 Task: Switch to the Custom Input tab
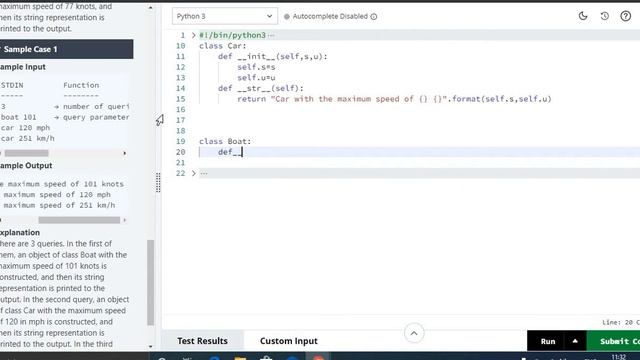(289, 341)
